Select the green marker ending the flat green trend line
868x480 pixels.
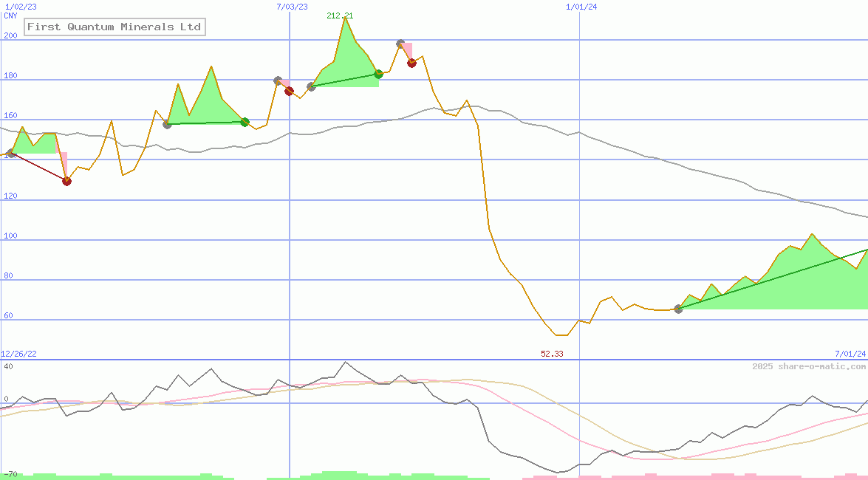click(245, 122)
